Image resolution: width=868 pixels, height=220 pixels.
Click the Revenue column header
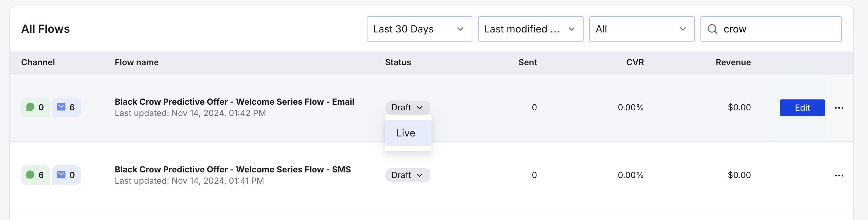pos(733,62)
